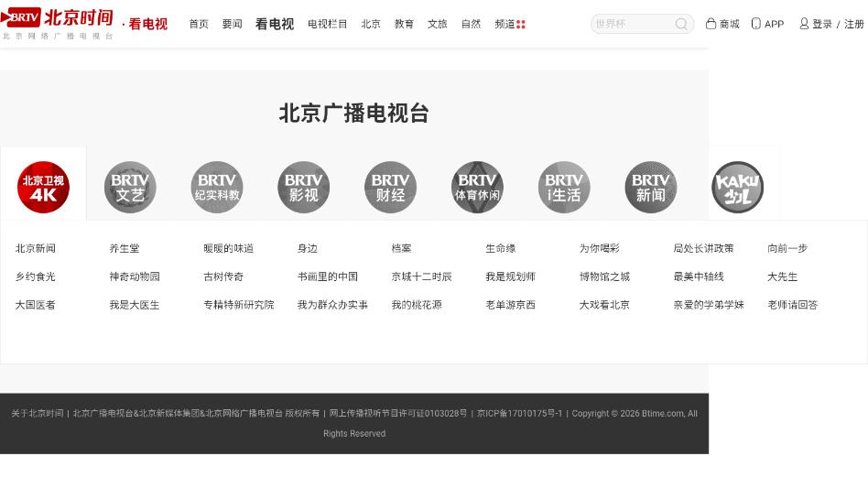Open the 我的桃花源 program link
This screenshot has width=868, height=488.
(x=417, y=305)
